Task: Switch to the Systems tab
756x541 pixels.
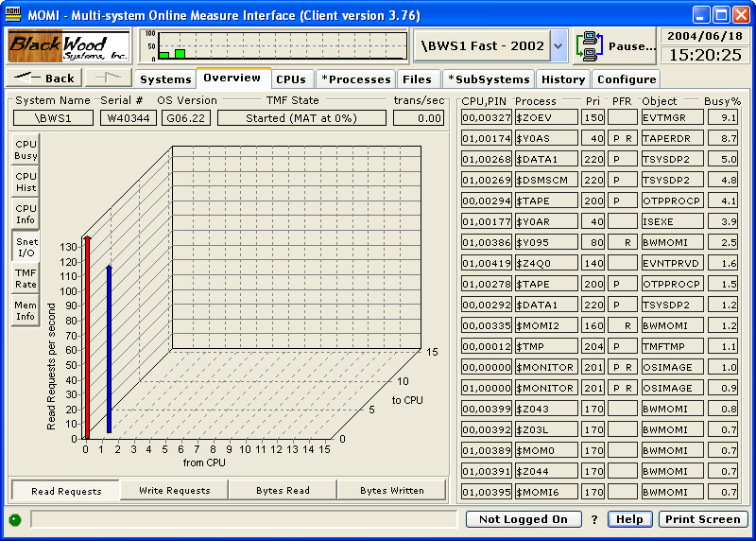Action: click(165, 79)
